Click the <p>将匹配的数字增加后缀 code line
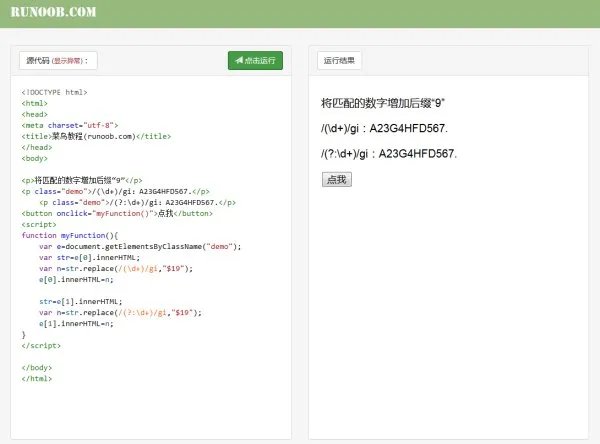The image size is (600, 444). (x=82, y=180)
